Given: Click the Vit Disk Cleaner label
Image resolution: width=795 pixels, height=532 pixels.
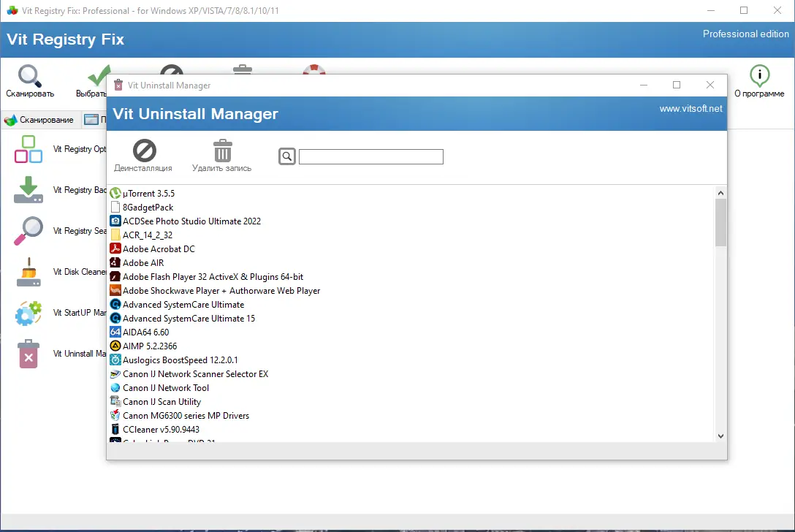Looking at the screenshot, I should click(x=80, y=272).
